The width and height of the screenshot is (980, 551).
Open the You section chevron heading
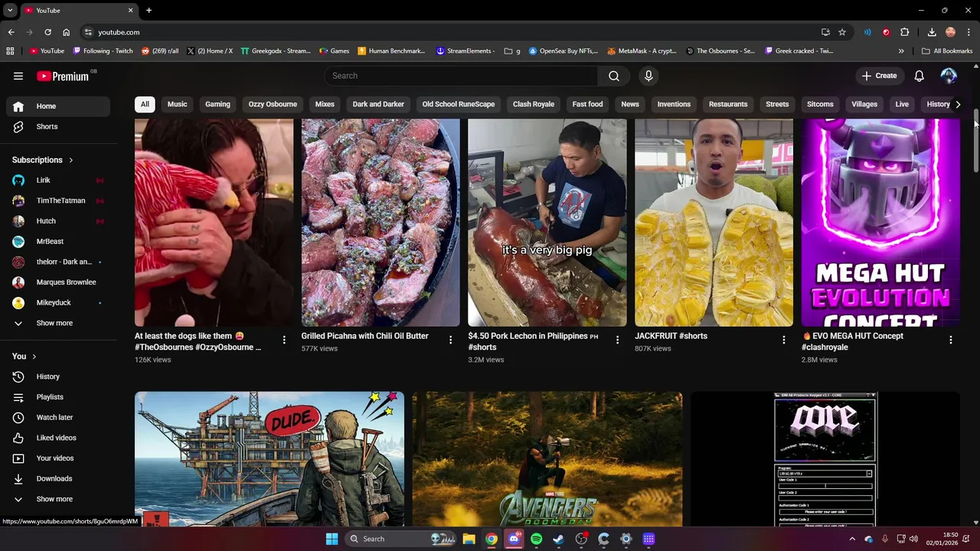click(24, 356)
